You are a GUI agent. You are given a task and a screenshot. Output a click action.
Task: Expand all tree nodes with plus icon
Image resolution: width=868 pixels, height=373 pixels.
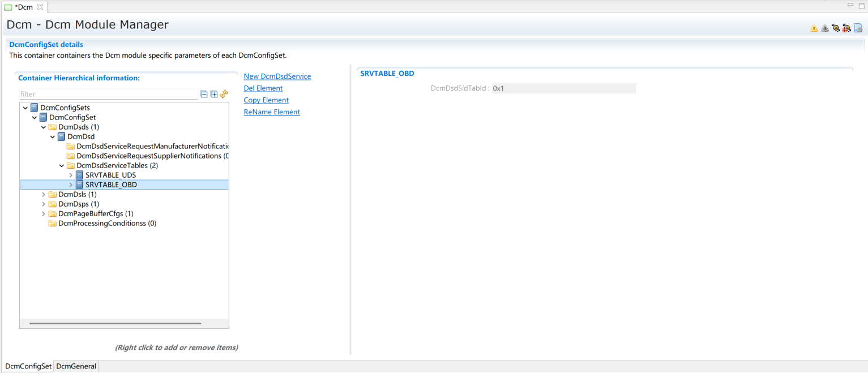pos(214,95)
